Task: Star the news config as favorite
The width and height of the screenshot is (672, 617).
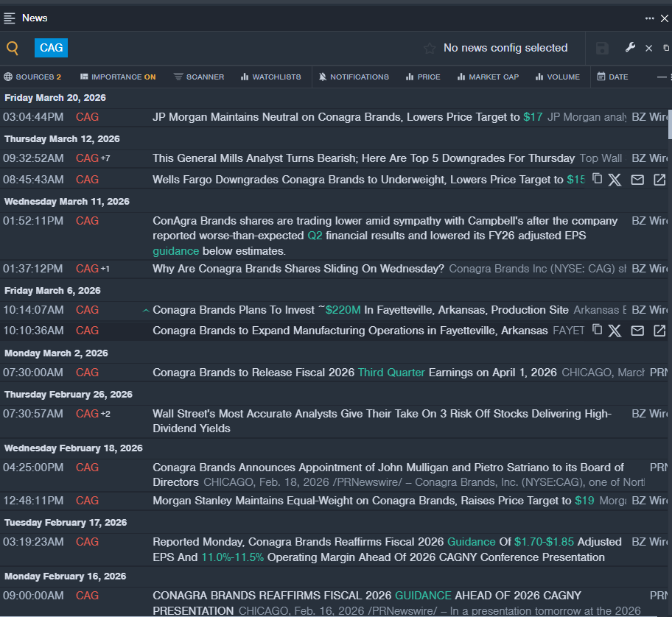Action: 430,49
